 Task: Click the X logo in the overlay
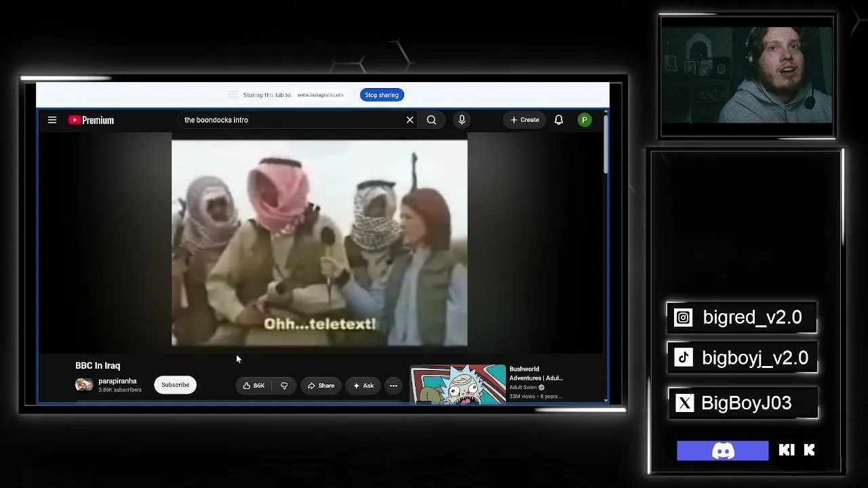685,403
